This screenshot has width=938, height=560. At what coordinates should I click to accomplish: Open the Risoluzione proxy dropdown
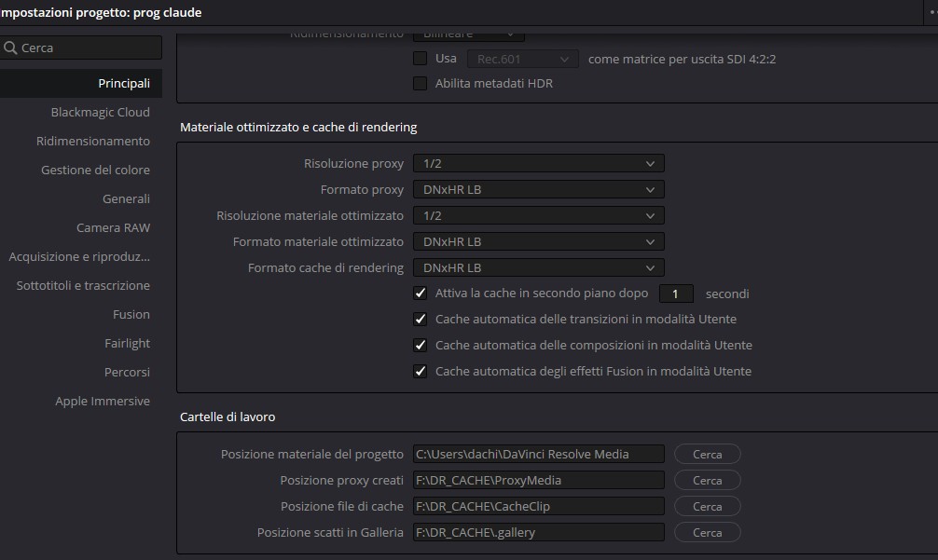pos(538,163)
